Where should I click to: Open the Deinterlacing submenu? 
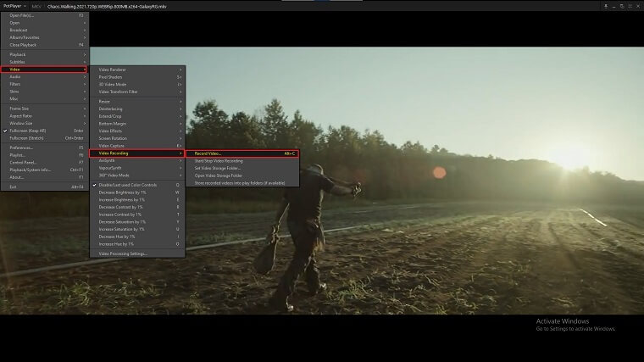point(137,109)
